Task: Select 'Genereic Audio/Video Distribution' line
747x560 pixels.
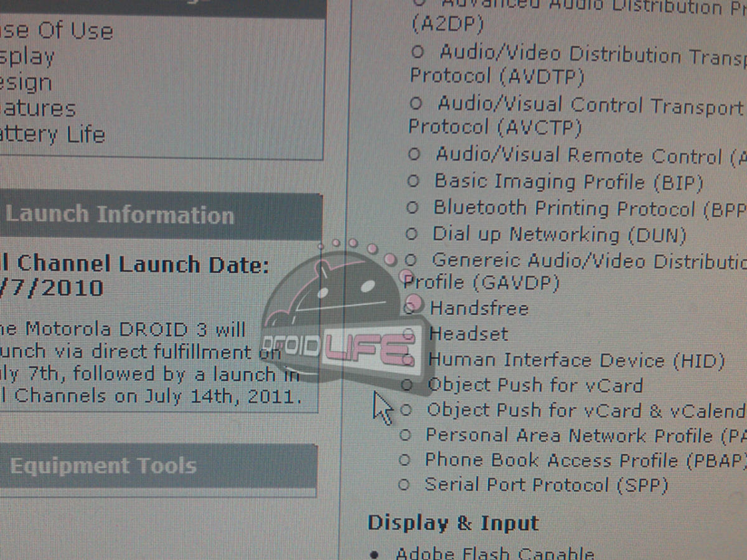Action: [588, 260]
